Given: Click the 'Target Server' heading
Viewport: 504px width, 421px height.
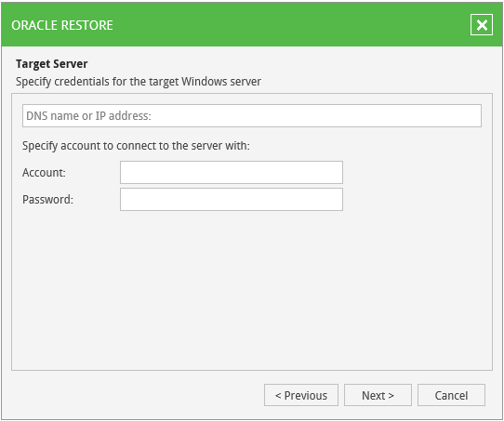Looking at the screenshot, I should 51,64.
